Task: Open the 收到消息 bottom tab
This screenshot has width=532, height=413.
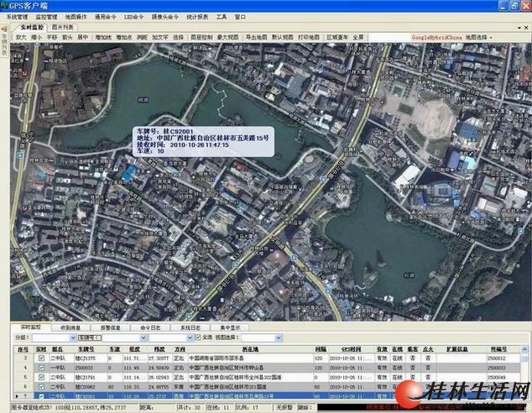Action: 70,327
